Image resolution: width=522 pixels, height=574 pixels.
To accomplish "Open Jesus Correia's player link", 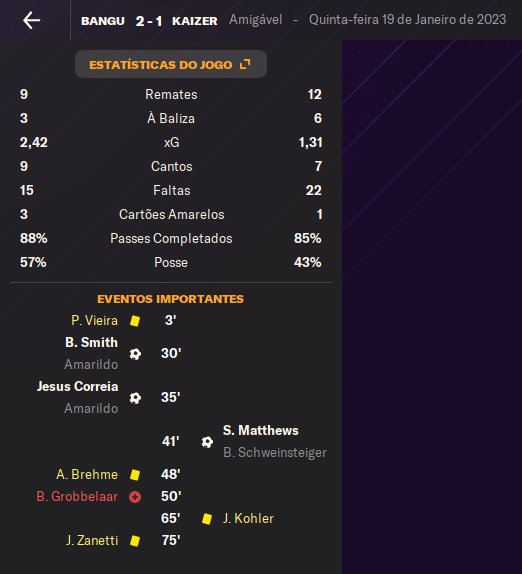I will 78,386.
